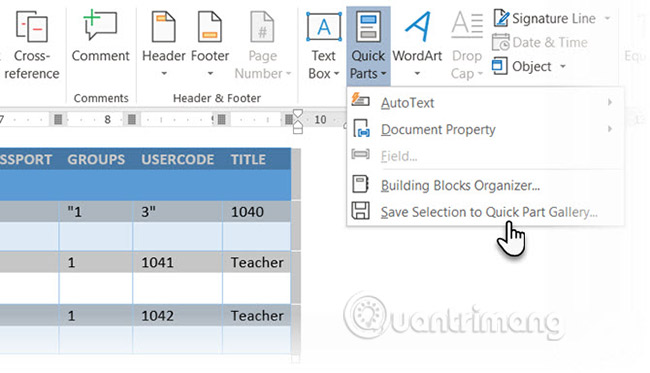This screenshot has height=373, width=650.
Task: Click the Field menu icon
Action: point(360,155)
